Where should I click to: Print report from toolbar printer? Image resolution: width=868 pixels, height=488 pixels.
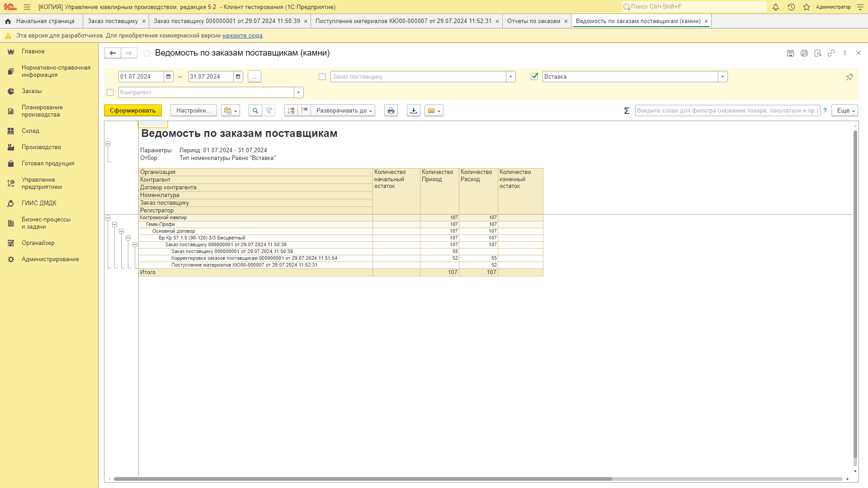coord(391,111)
